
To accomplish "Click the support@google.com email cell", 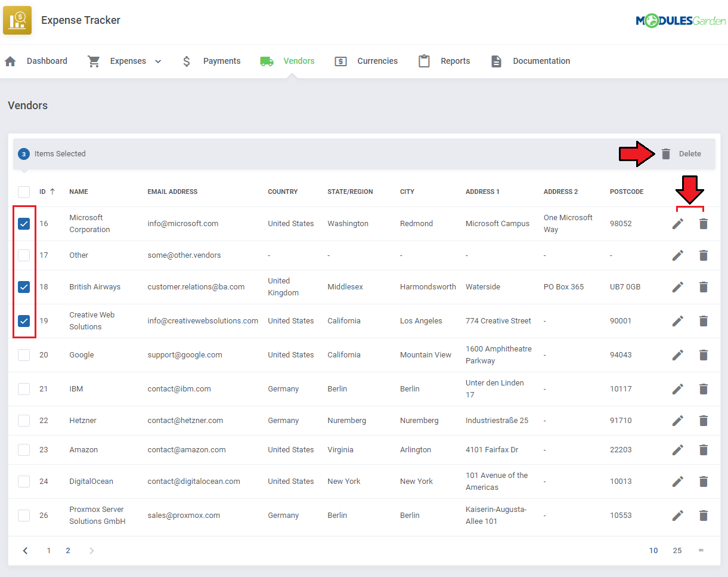I will pyautogui.click(x=185, y=355).
